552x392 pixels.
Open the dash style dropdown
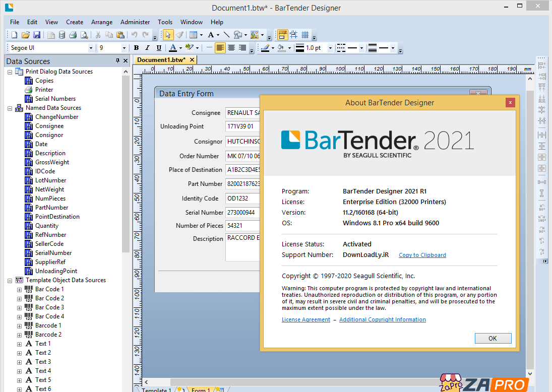[x=361, y=48]
